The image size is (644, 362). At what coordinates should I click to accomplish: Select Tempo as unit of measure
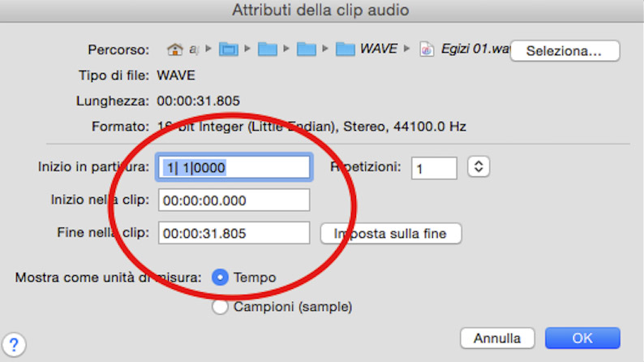[220, 278]
